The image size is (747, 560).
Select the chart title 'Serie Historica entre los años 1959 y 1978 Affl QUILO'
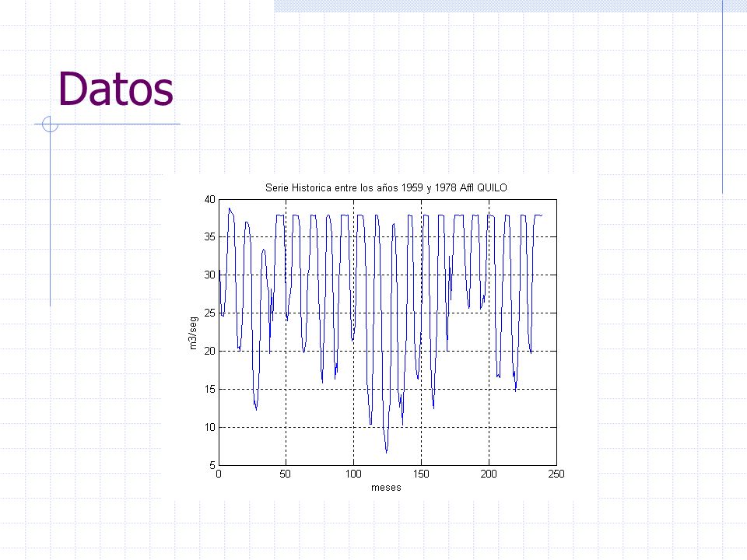click(386, 187)
